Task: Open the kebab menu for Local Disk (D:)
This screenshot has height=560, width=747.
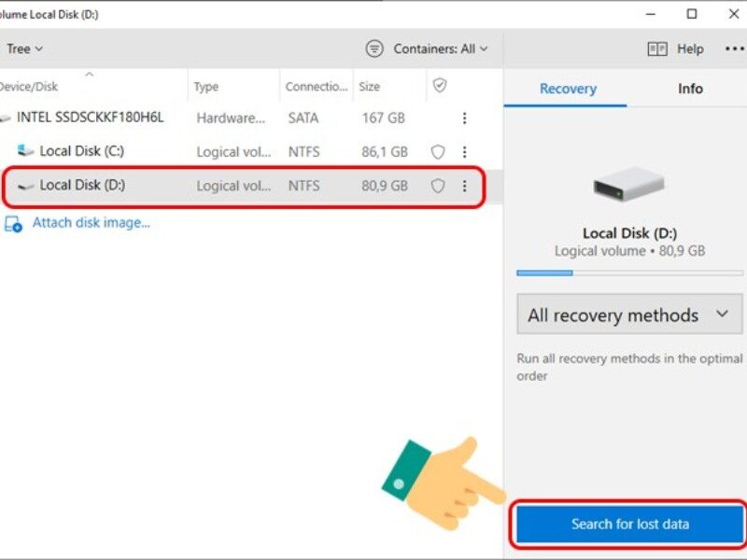Action: pyautogui.click(x=464, y=185)
